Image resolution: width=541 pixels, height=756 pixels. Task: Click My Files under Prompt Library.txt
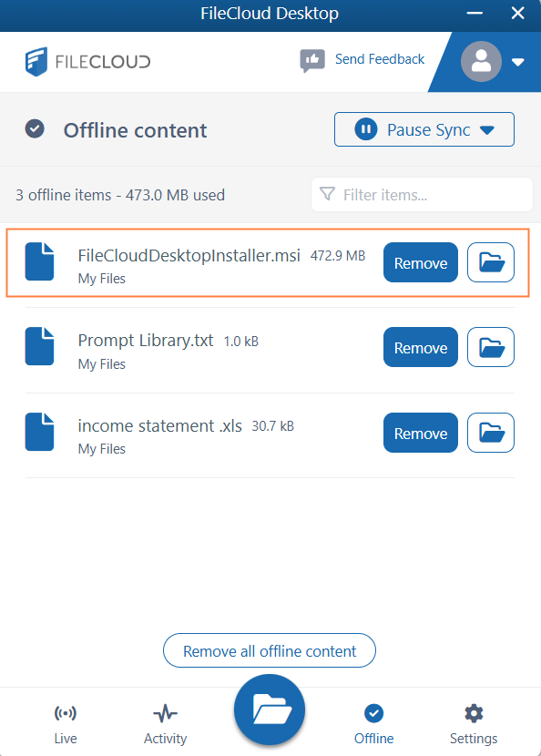coord(102,364)
